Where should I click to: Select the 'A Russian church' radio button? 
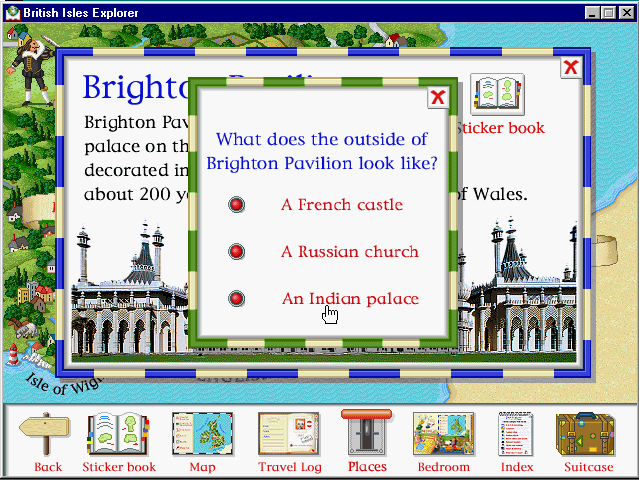(236, 252)
